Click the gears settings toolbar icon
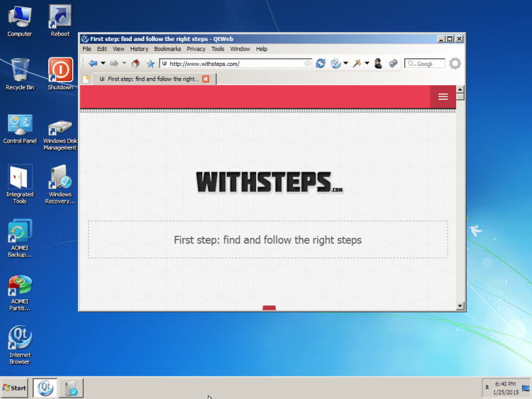 coord(393,63)
